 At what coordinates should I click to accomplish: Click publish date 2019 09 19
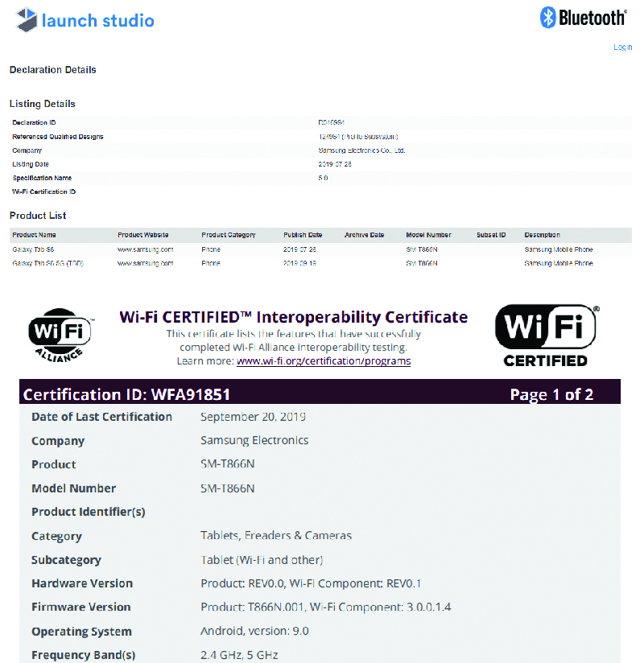[299, 263]
